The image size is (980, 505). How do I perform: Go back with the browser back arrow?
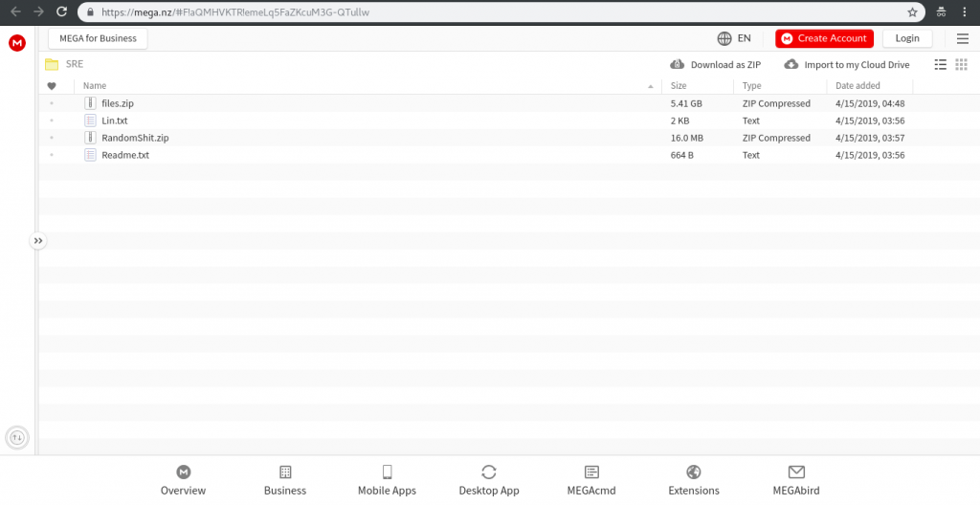pos(16,11)
